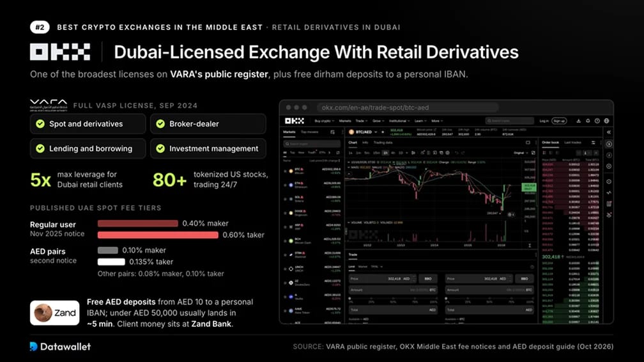The image size is (644, 362).
Task: Collapse the right sidebar using double-arrow icon
Action: pos(609,132)
